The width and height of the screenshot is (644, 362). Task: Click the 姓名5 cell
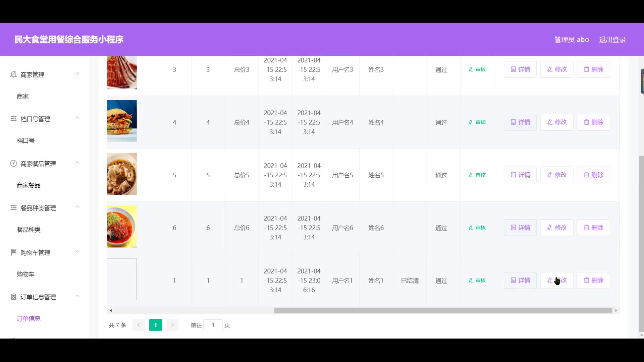coord(376,175)
